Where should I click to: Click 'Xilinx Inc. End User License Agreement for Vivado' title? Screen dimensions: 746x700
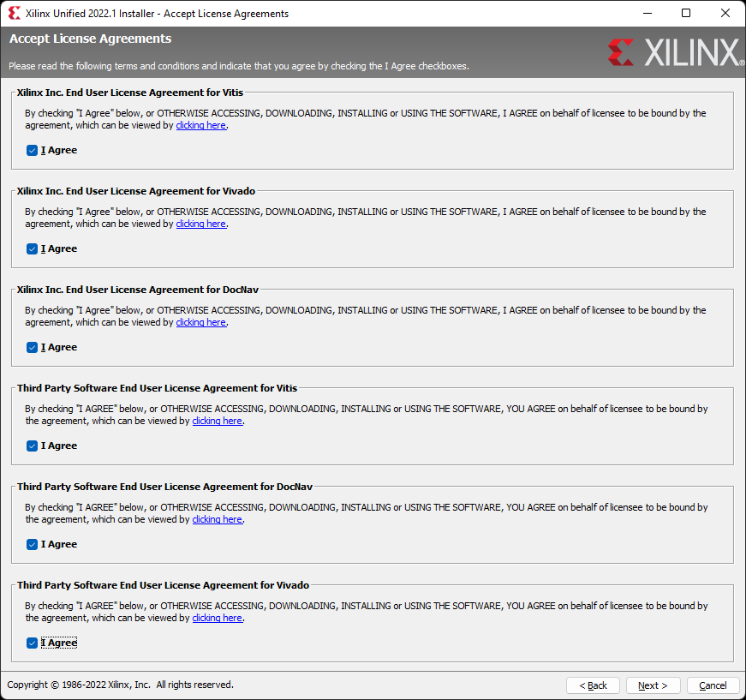[136, 191]
